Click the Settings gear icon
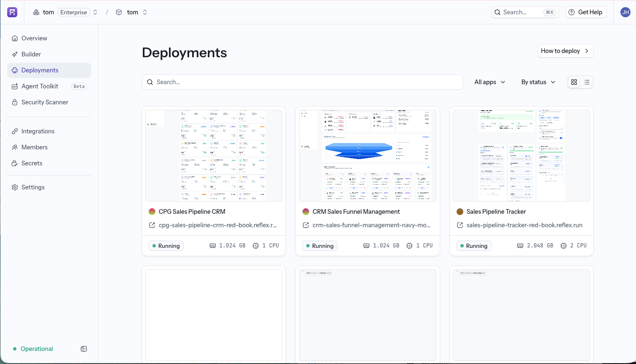Screen dimensions: 636x364 15,187
